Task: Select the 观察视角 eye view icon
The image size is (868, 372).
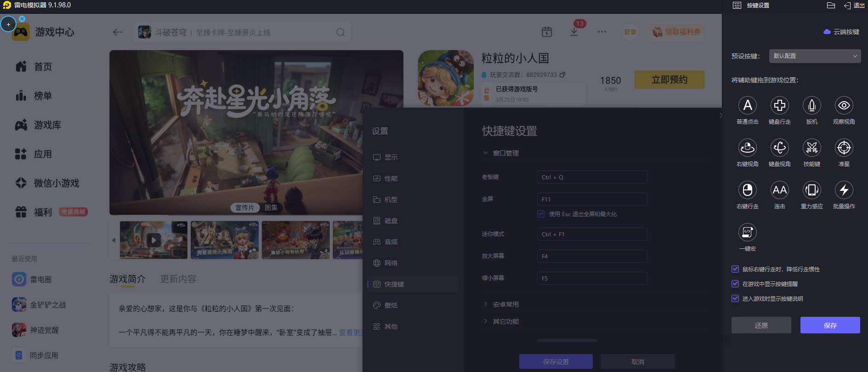Action: coord(844,105)
